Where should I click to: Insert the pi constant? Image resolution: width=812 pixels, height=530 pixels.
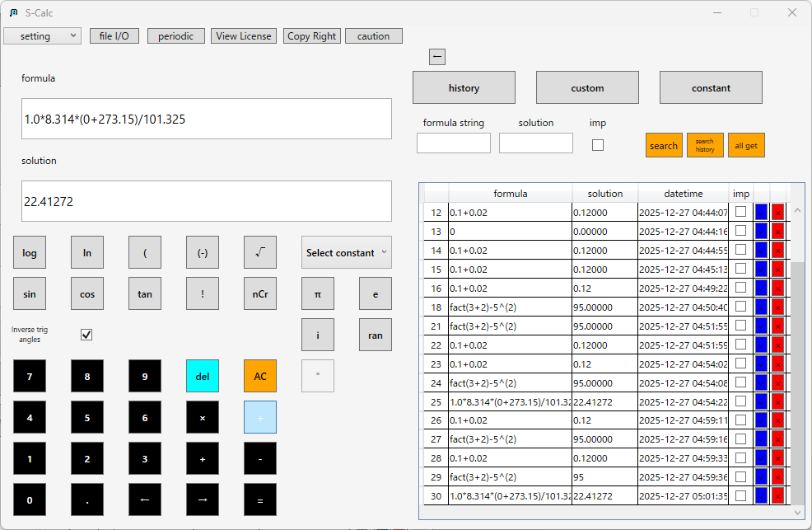point(317,293)
